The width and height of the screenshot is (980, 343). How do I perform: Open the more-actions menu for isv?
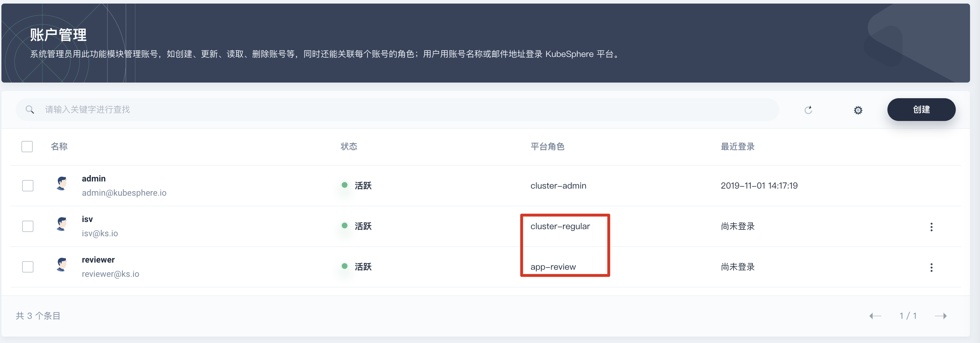(x=931, y=227)
